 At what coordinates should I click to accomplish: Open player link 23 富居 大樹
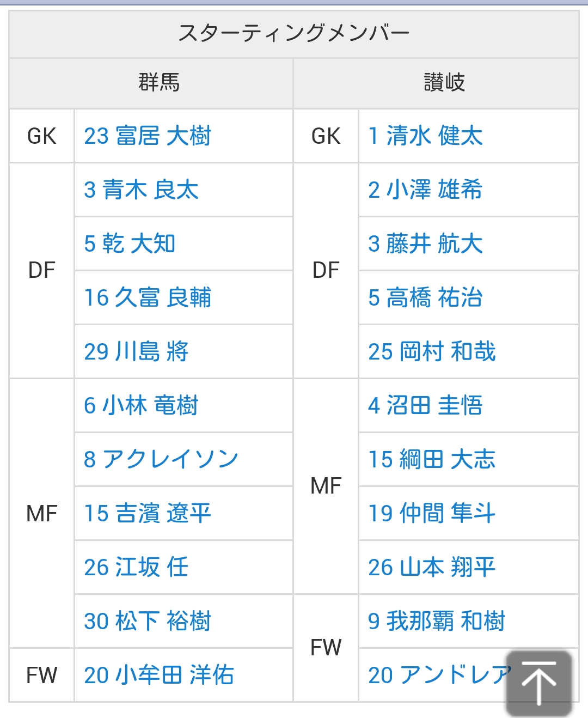148,136
